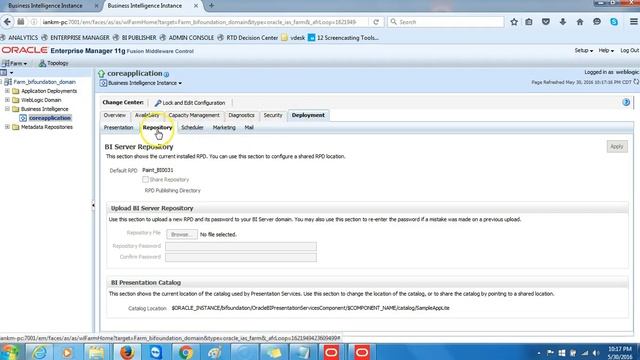The height and width of the screenshot is (360, 640).
Task: Click the Confirm Password field
Action: (x=241, y=257)
